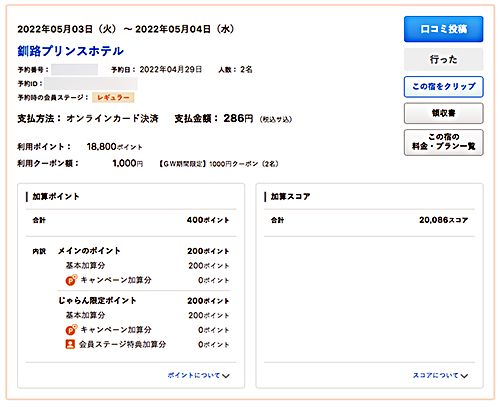This screenshot has width=500, height=407.
Task: Click the 20,086スコア total value
Action: 443,220
